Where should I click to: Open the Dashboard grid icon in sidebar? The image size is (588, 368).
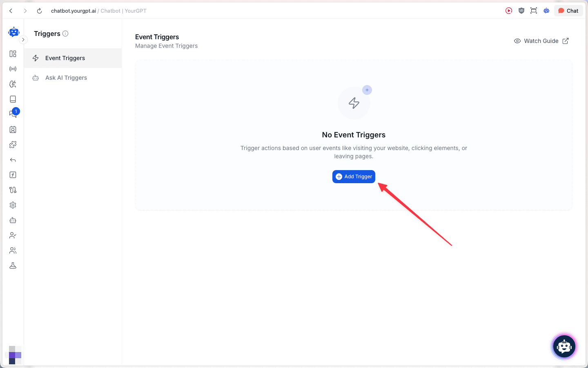point(13,54)
